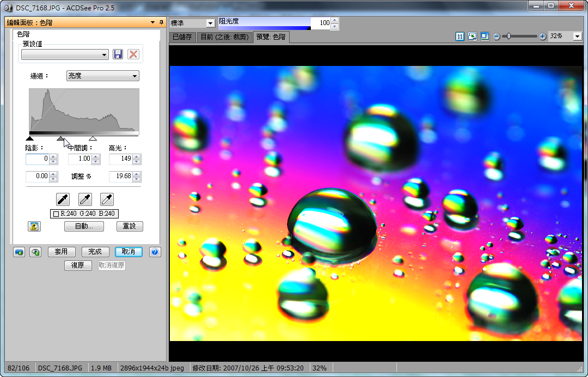Click the 重設 reset button
Viewport: 588px width, 377px height.
point(130,226)
